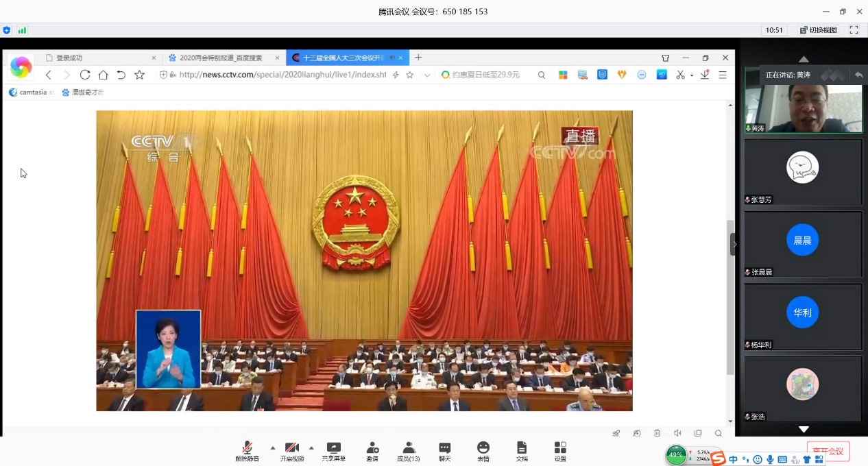Click the news.cctv.com address bar
Viewport: 868px width, 466px height.
pyautogui.click(x=282, y=75)
